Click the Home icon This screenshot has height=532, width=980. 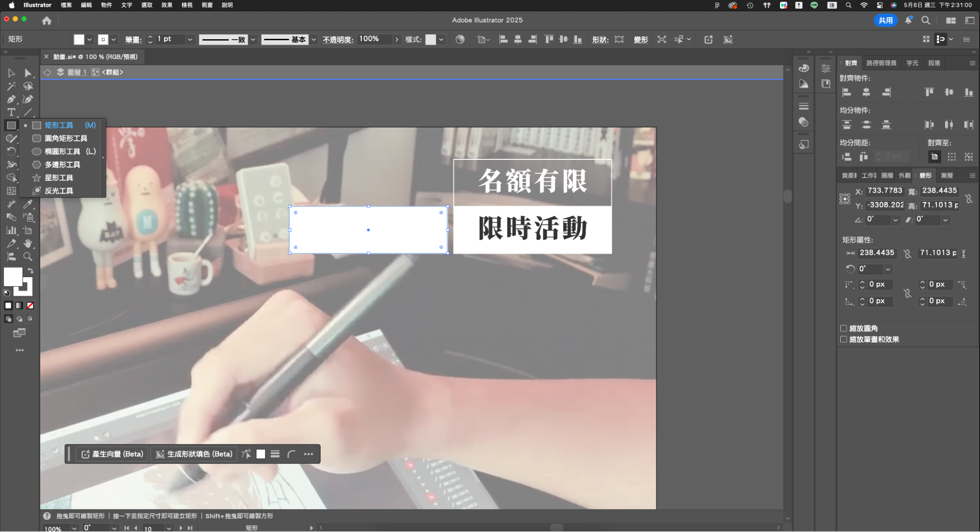click(47, 21)
